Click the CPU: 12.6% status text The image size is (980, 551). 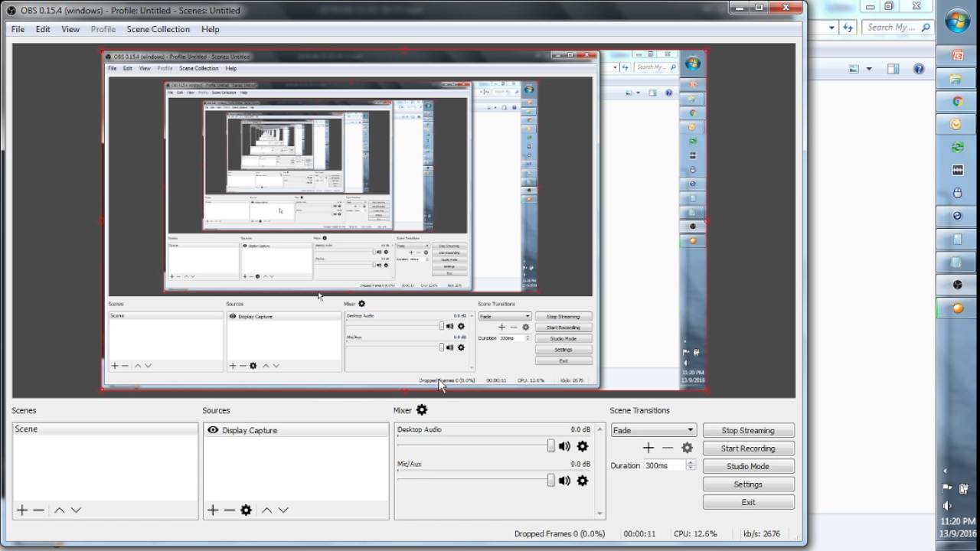pos(695,534)
